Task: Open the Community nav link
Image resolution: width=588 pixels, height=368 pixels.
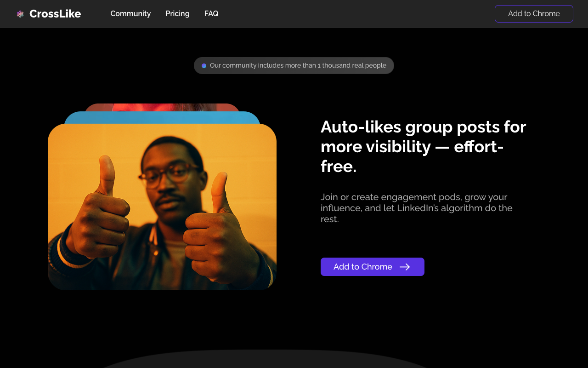Action: [130, 14]
